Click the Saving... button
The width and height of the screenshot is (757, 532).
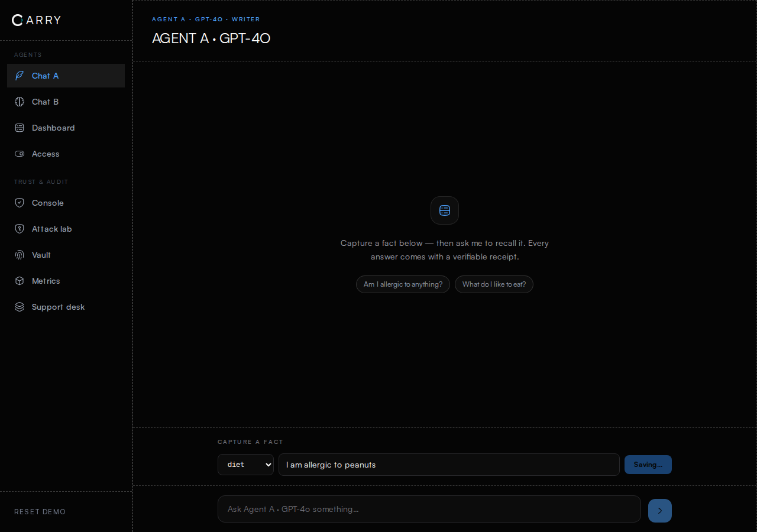[x=648, y=465]
